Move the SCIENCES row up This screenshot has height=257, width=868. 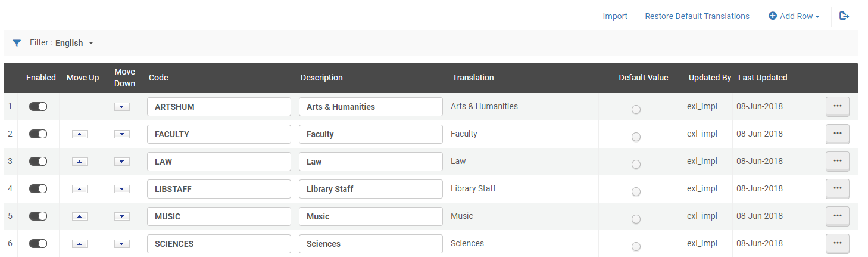(x=80, y=244)
